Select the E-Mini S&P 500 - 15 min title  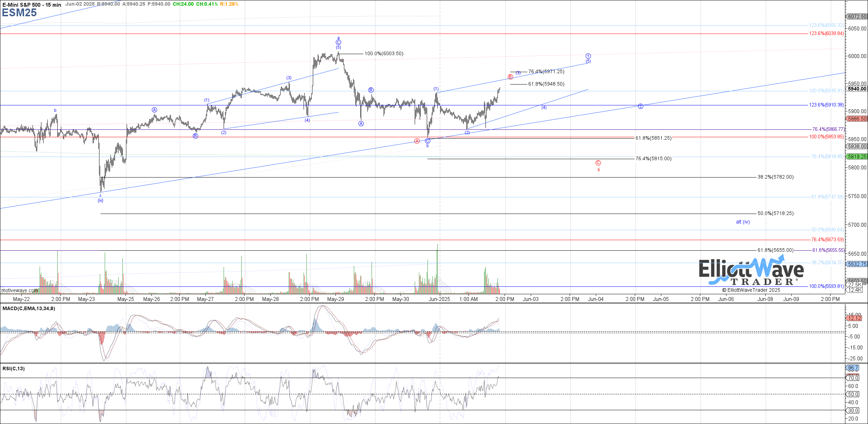(x=32, y=5)
